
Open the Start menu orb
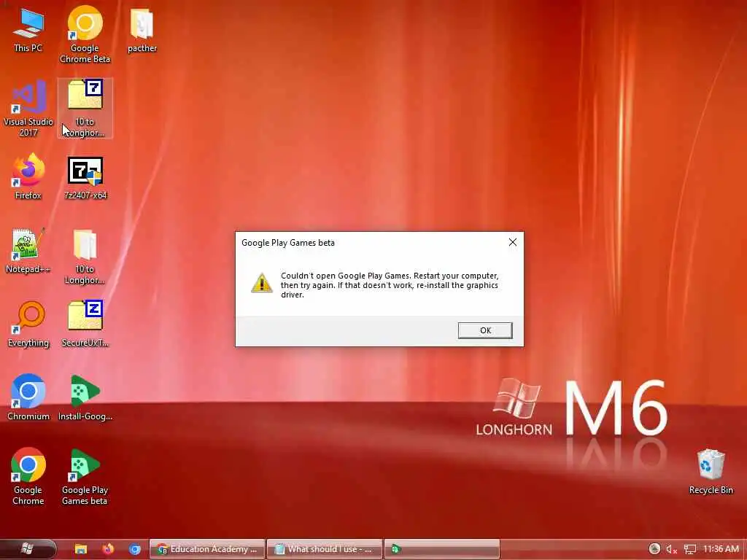(27, 549)
